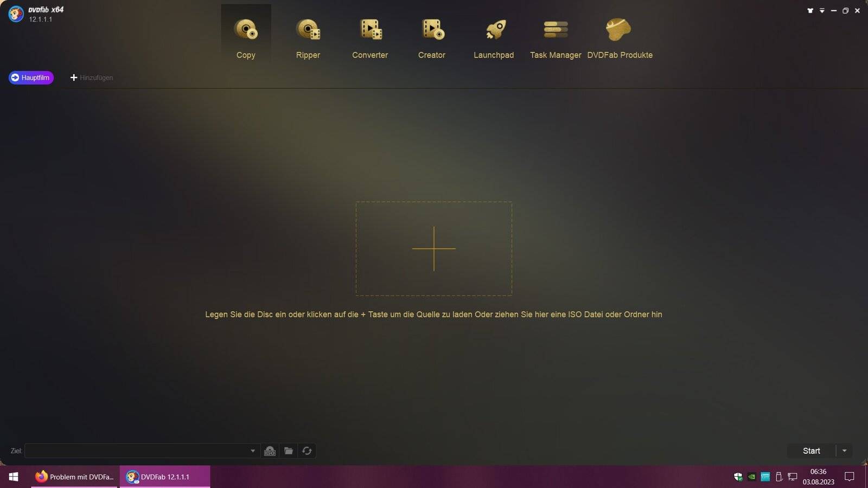Open the Windows Start menu
The height and width of the screenshot is (488, 868).
point(14,477)
